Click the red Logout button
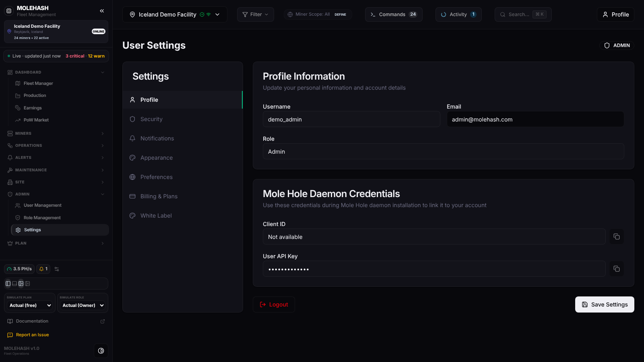The width and height of the screenshot is (644, 362). coord(274,304)
